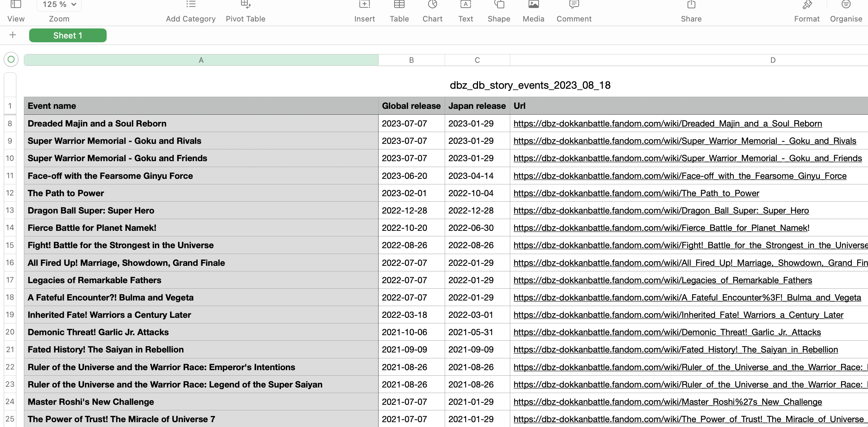Select the Event name header cell
The image size is (868, 427).
(x=201, y=106)
